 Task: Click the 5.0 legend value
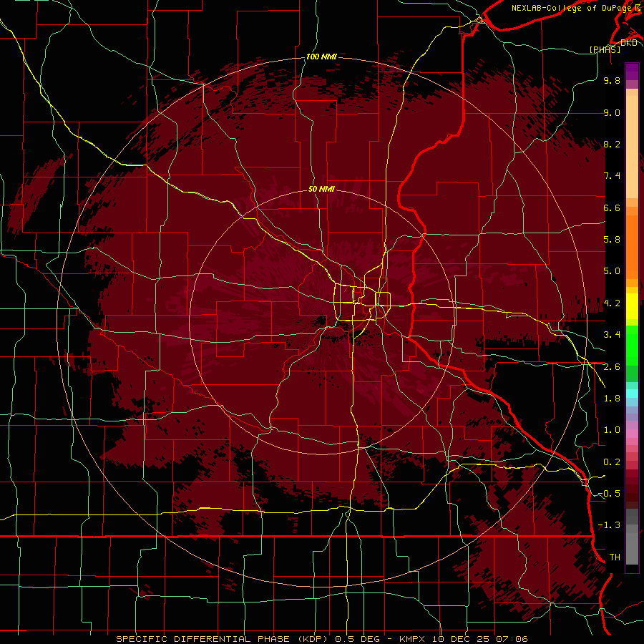tap(612, 271)
